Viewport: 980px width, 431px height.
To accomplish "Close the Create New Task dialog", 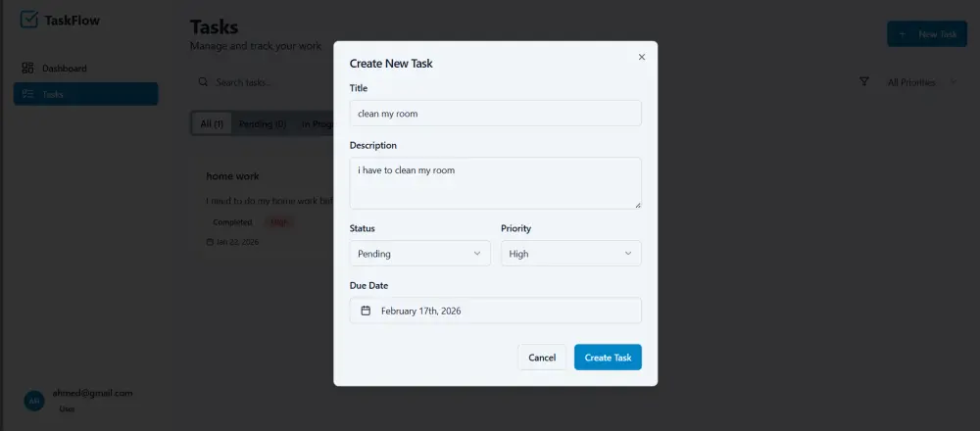I will [x=641, y=57].
